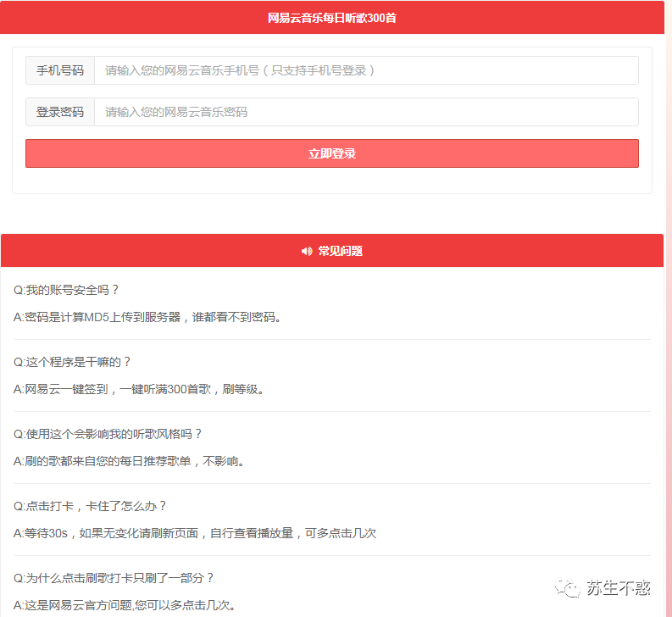Click the answer about 计算MD5上传到服务器
Image resolution: width=672 pixels, height=617 pixels.
coord(147,317)
